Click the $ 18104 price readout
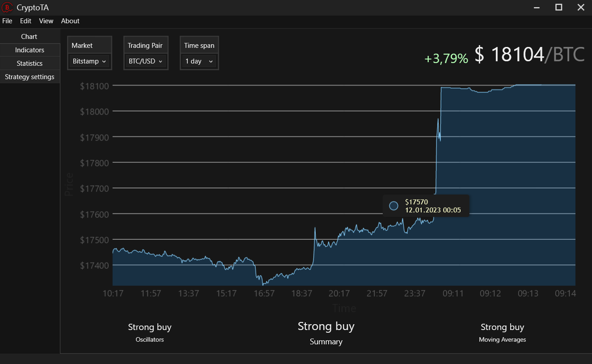592x364 pixels. click(x=509, y=55)
